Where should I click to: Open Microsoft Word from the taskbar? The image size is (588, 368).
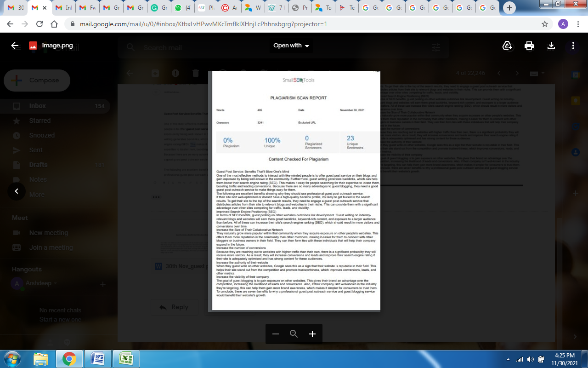(98, 359)
